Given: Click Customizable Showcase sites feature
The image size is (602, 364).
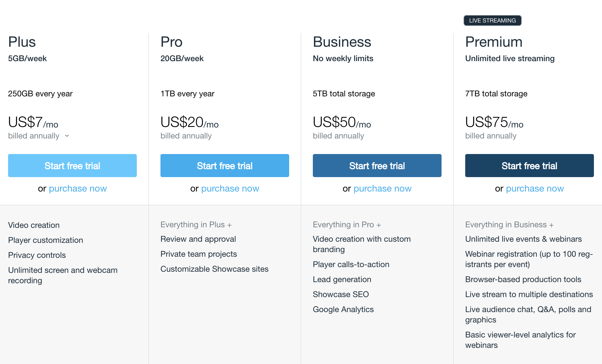Looking at the screenshot, I should [214, 269].
